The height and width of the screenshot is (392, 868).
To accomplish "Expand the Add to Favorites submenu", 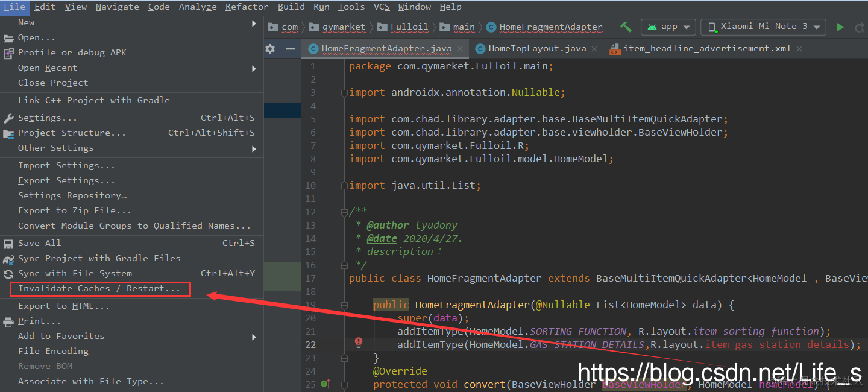I will 254,337.
